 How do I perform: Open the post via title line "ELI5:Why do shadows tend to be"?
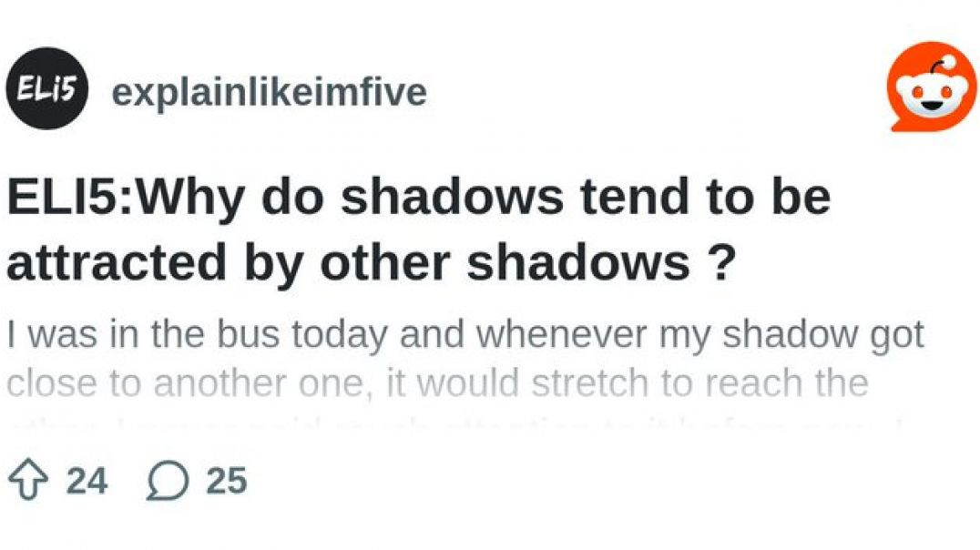point(418,198)
